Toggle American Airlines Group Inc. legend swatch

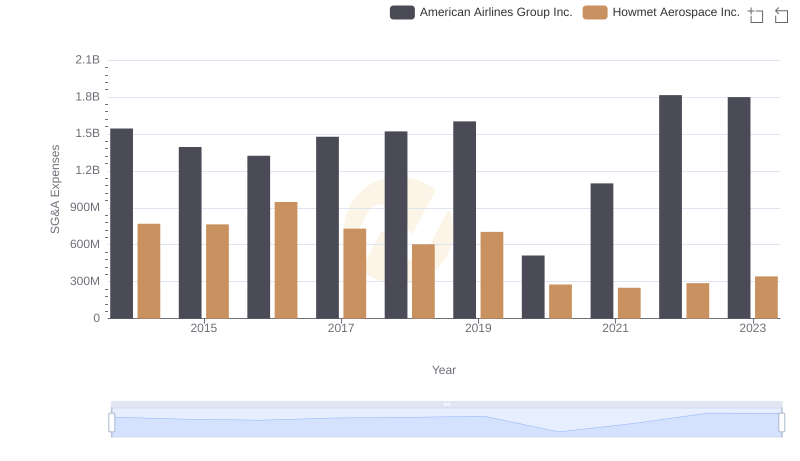[x=402, y=12]
